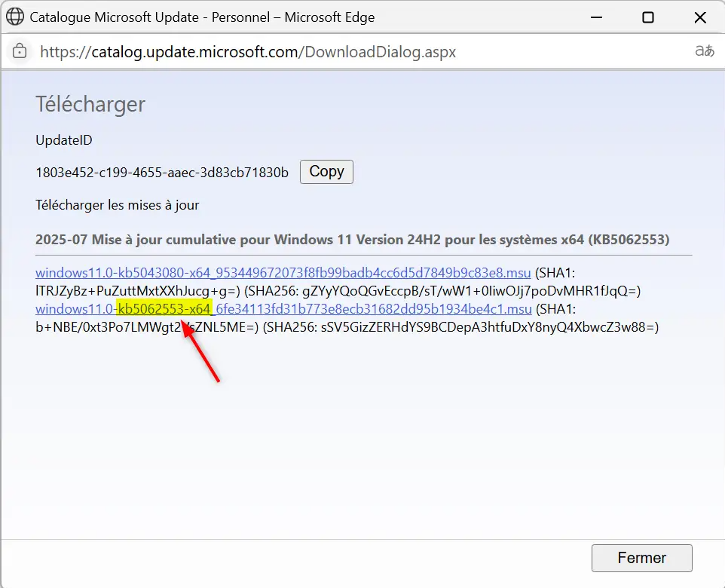Click the Fermer button
The width and height of the screenshot is (725, 588).
click(642, 558)
